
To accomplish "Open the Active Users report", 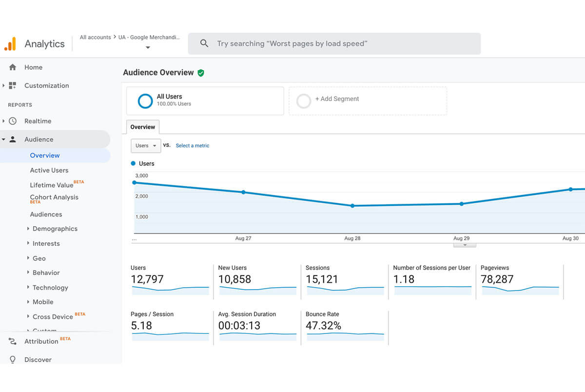I will point(49,170).
